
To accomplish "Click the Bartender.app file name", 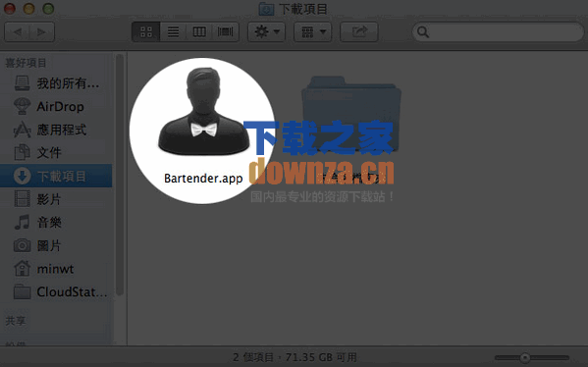I will [x=203, y=178].
